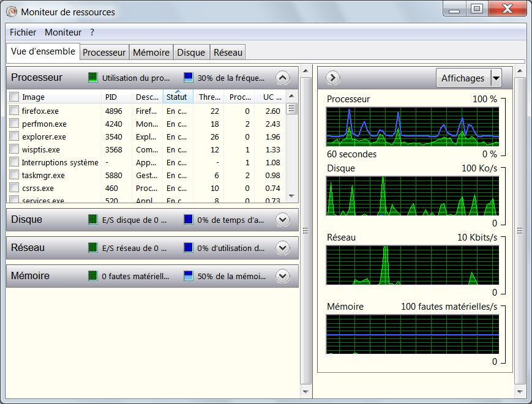
Task: Select the perfmon.exe process name
Action: pos(45,124)
